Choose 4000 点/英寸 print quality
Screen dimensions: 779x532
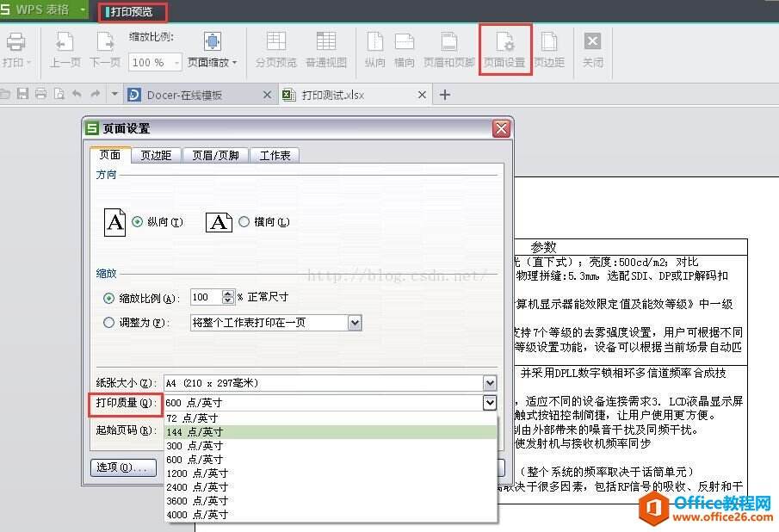point(331,515)
